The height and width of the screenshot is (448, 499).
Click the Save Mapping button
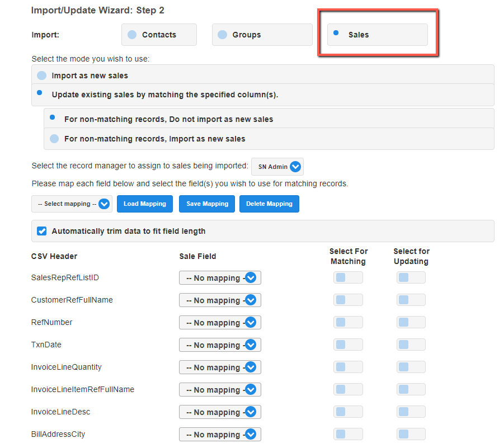pos(207,204)
